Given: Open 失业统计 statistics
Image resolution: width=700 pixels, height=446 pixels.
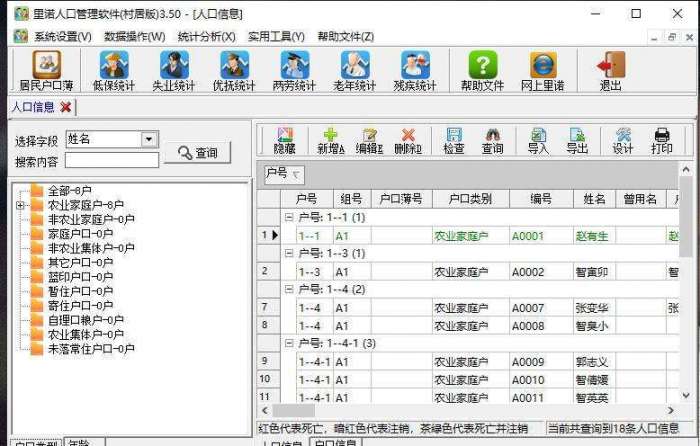Looking at the screenshot, I should click(174, 70).
